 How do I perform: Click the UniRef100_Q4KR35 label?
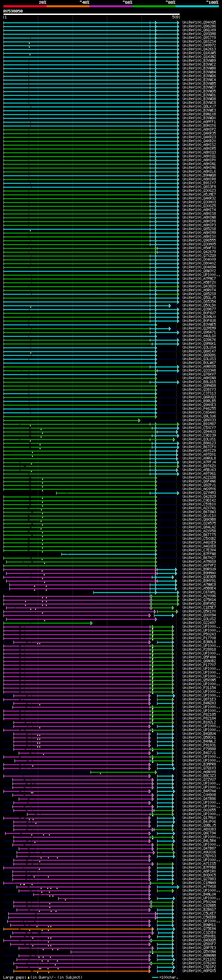199,133
